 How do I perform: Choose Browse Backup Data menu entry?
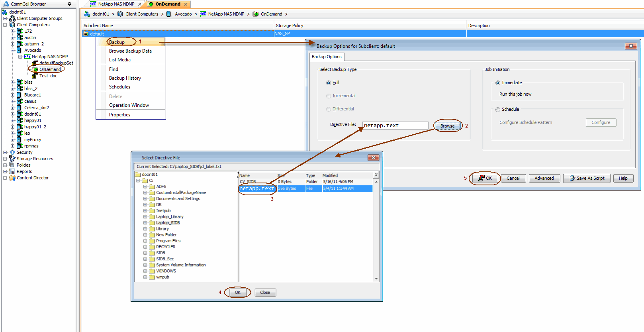click(x=130, y=51)
